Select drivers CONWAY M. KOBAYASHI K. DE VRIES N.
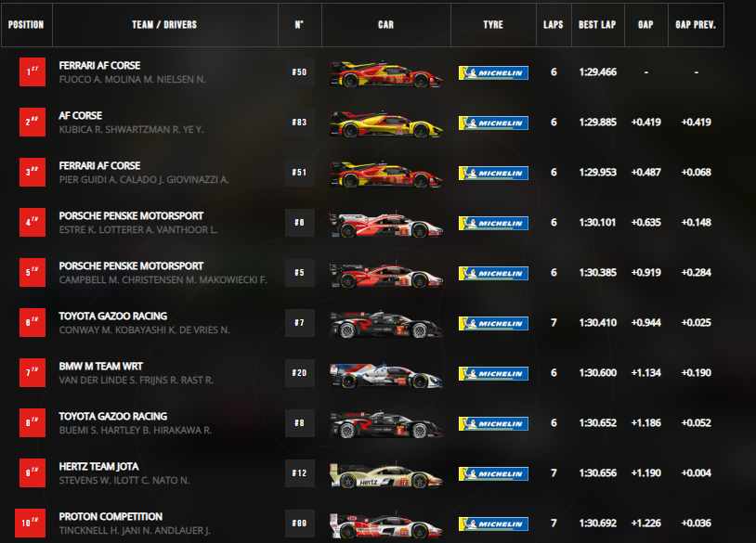The height and width of the screenshot is (543, 756). tap(144, 330)
